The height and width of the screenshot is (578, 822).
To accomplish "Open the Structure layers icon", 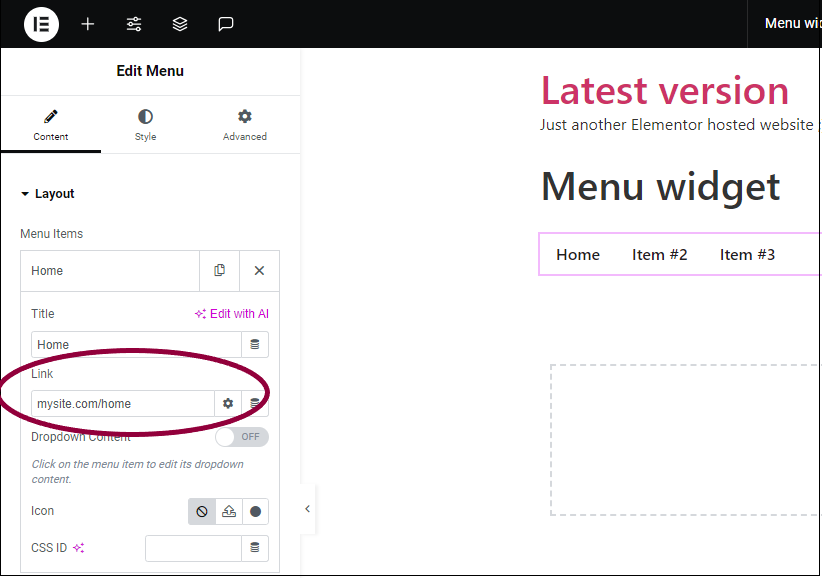I will 180,24.
